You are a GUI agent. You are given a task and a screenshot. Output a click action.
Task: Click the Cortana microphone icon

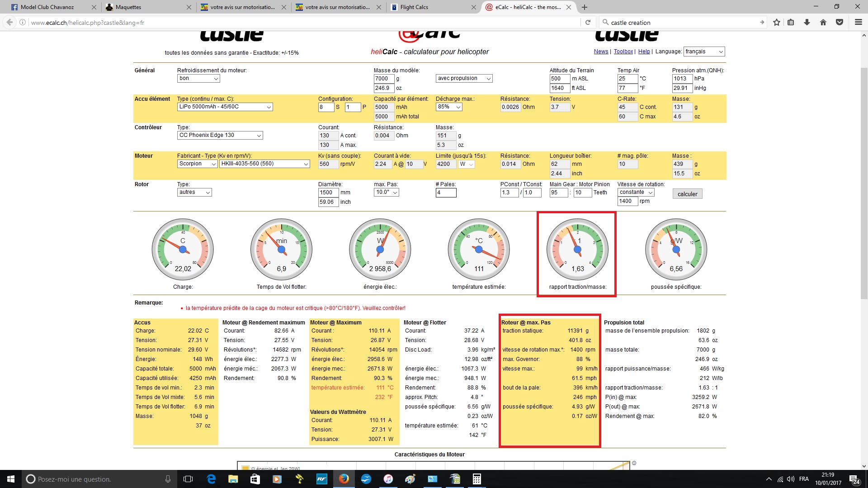coord(168,479)
